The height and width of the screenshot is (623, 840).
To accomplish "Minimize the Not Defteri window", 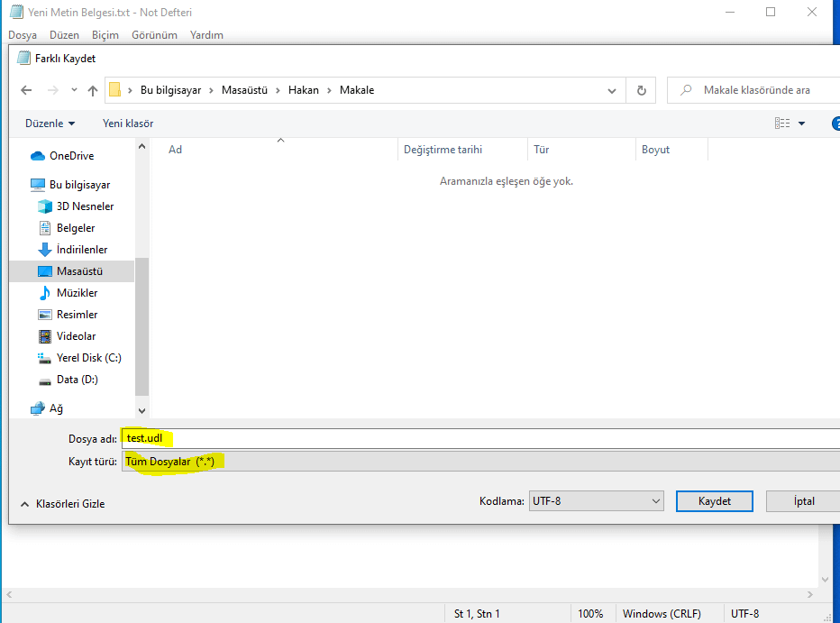I will pos(730,12).
